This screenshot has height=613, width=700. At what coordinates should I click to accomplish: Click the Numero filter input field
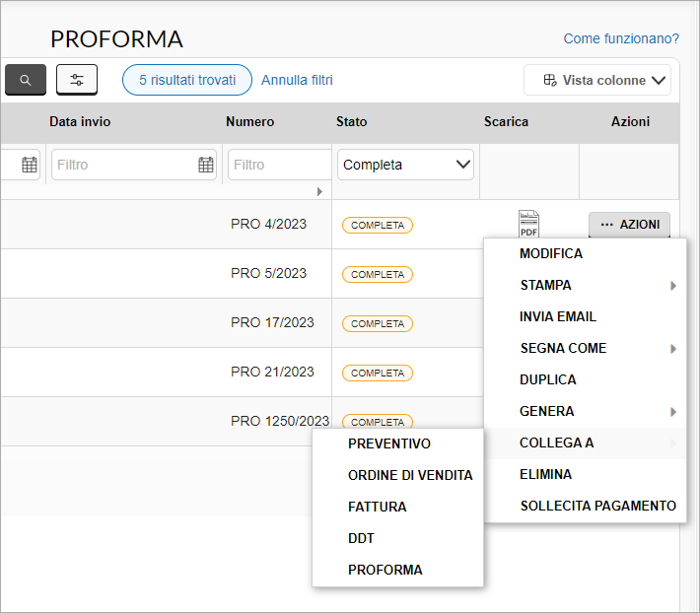(x=279, y=165)
